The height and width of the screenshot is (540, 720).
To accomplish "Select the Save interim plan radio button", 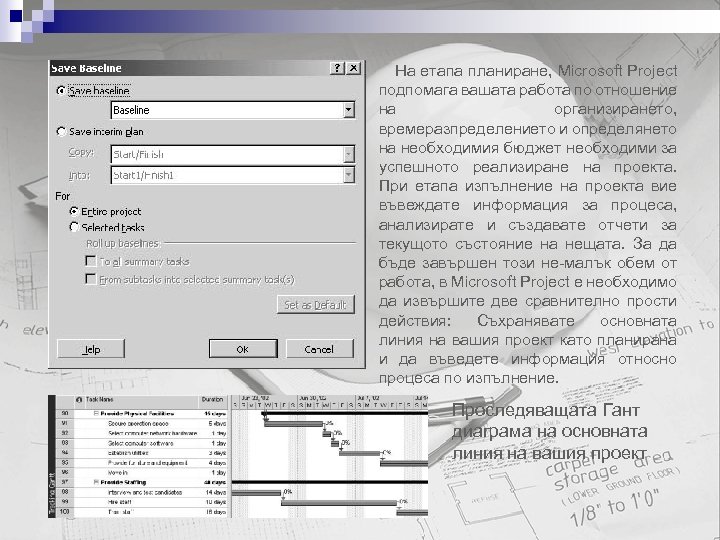I will 61,131.
